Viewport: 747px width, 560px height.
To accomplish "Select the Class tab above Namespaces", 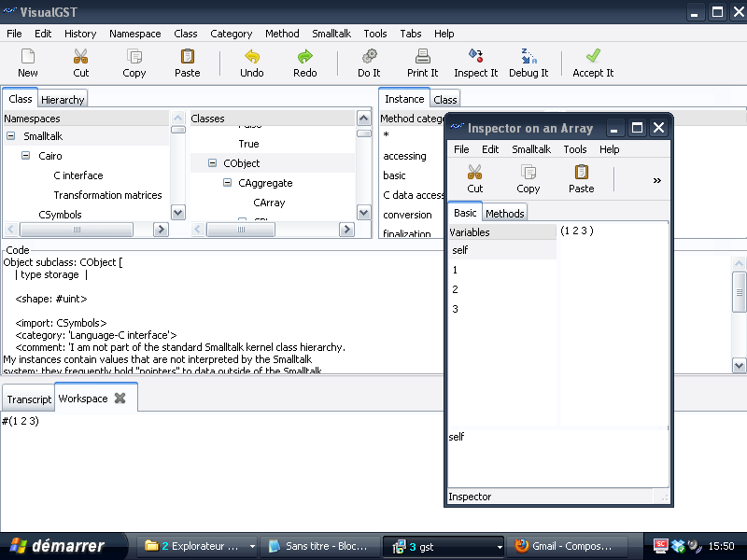I will pyautogui.click(x=20, y=99).
